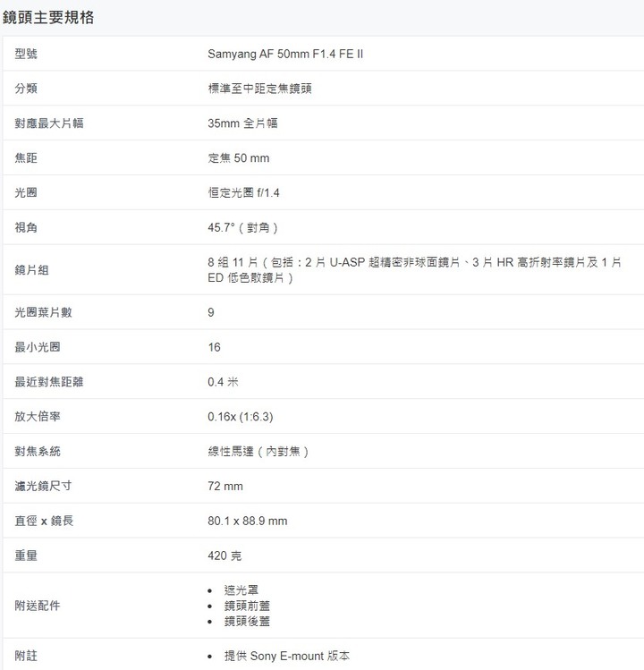Viewport: 644px width, 670px height.
Task: Select the 重量 label
Action: [x=26, y=556]
